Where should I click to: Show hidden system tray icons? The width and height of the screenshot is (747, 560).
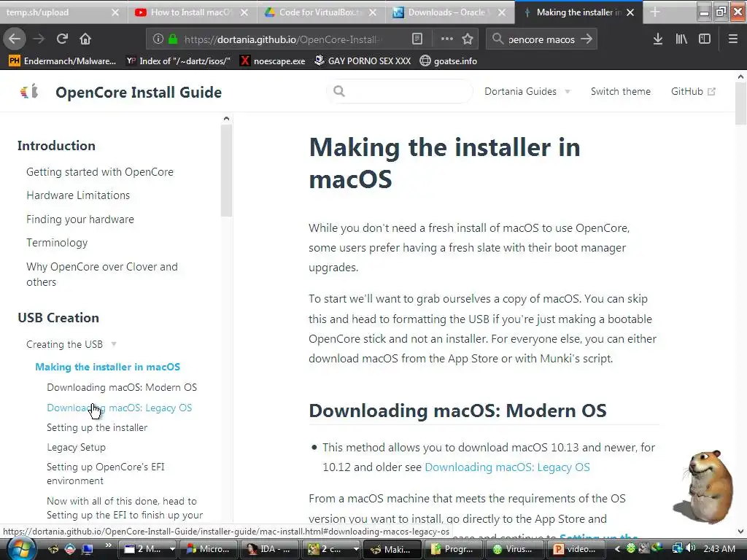pos(617,549)
